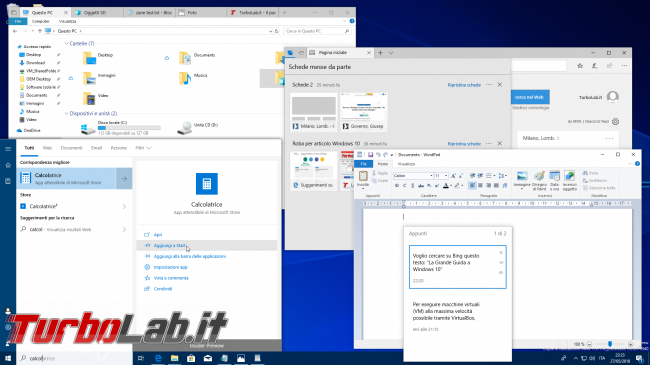Click WordPad zoom out minus button
The height and width of the screenshot is (365, 650).
(x=589, y=344)
